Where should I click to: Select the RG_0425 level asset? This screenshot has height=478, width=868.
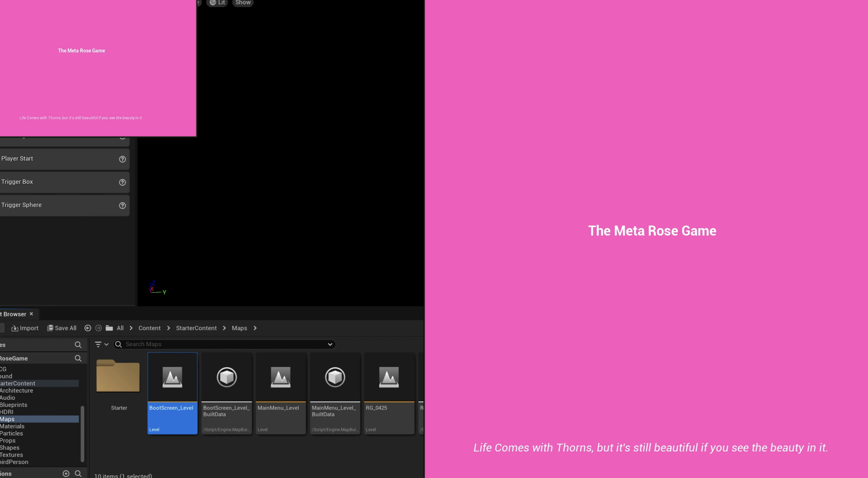pos(389,393)
